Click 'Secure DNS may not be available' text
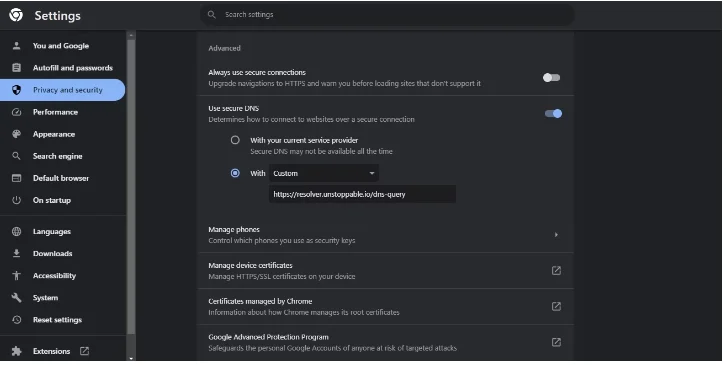 click(321, 151)
